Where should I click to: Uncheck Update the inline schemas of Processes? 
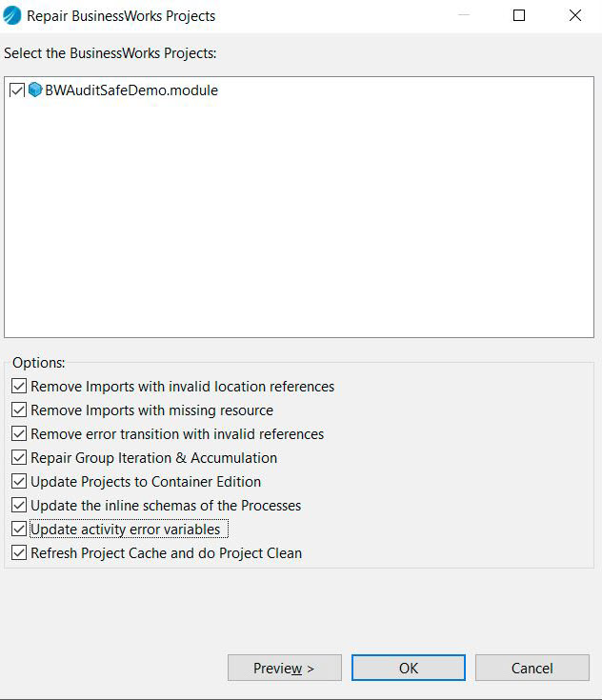point(20,506)
